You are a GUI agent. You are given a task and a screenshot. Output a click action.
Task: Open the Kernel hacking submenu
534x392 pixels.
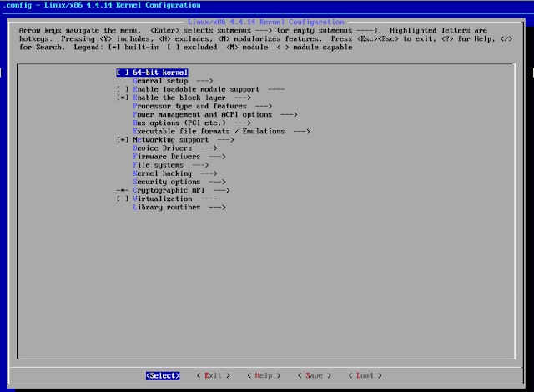coord(175,173)
